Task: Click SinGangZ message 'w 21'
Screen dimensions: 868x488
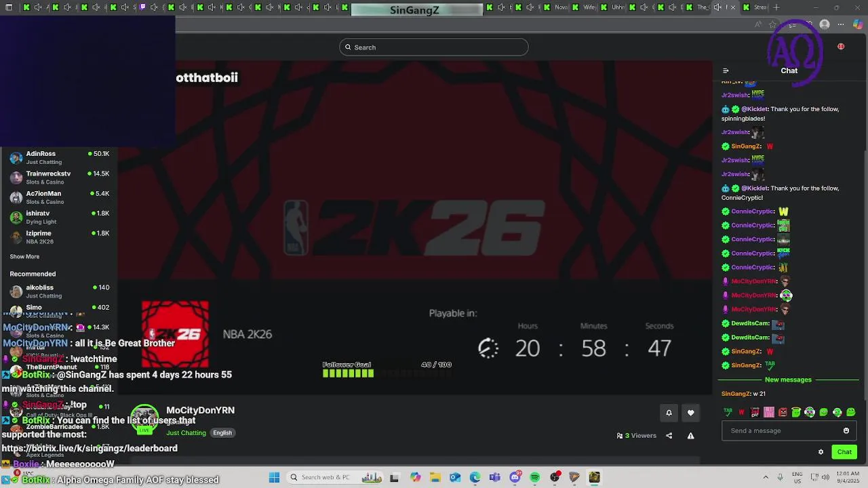Action: coord(743,394)
